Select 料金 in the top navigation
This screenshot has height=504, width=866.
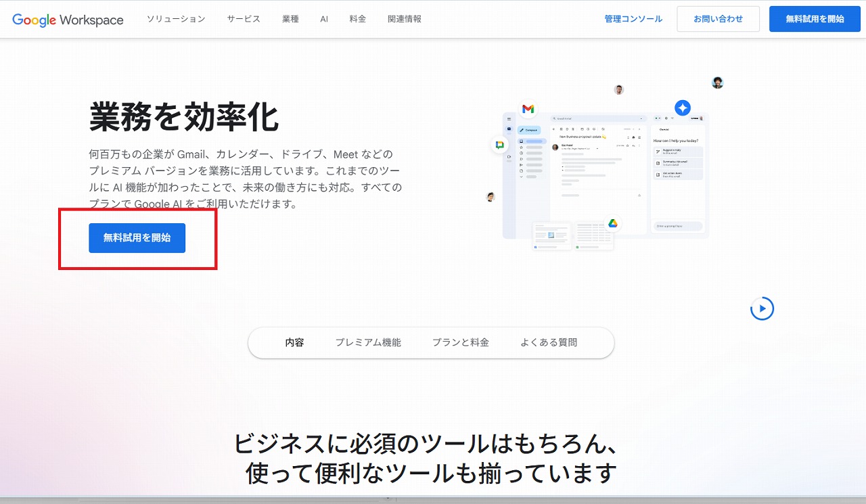[358, 19]
